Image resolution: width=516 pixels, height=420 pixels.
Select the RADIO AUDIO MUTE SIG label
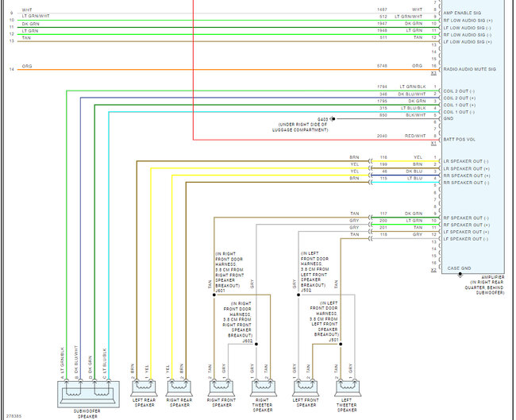[x=470, y=69]
